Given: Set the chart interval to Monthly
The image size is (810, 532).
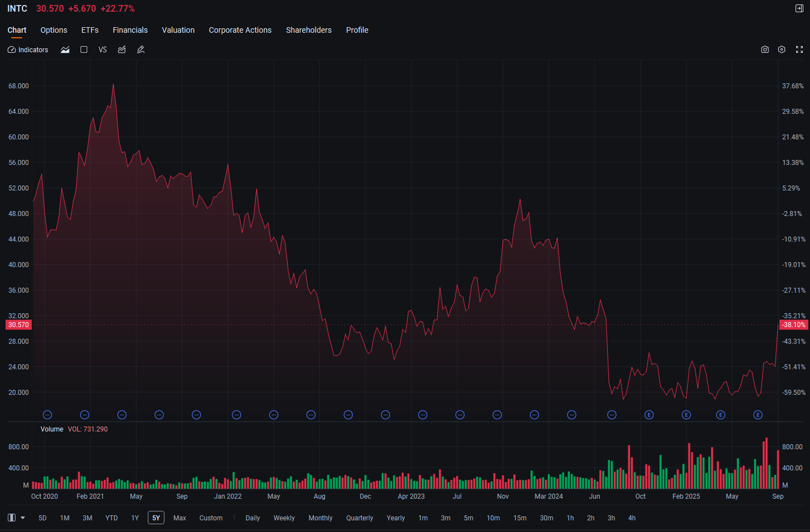Looking at the screenshot, I should (321, 518).
